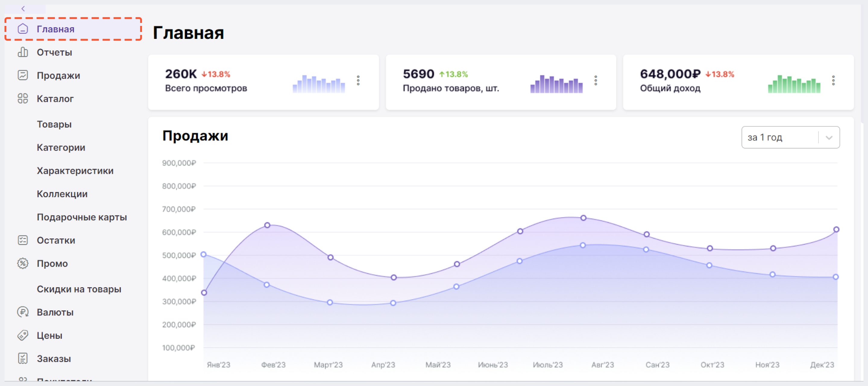The height and width of the screenshot is (386, 868).
Task: Open Подарочные карты in the sidebar
Action: 82,217
